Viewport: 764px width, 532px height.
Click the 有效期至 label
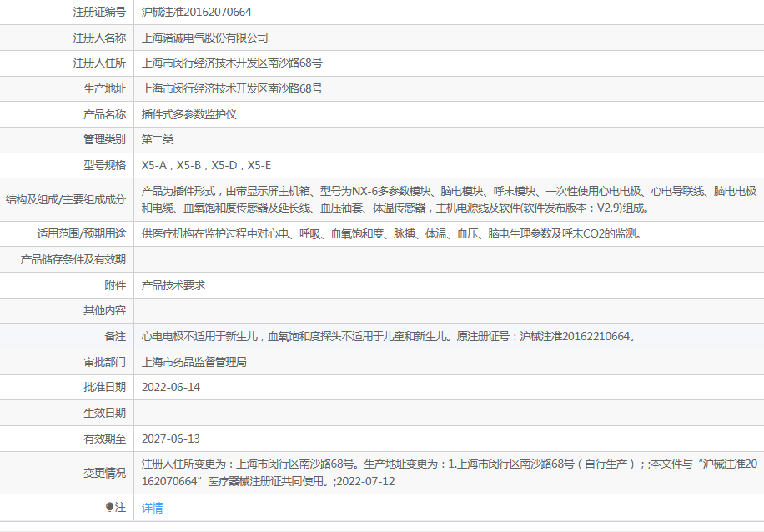pyautogui.click(x=105, y=439)
